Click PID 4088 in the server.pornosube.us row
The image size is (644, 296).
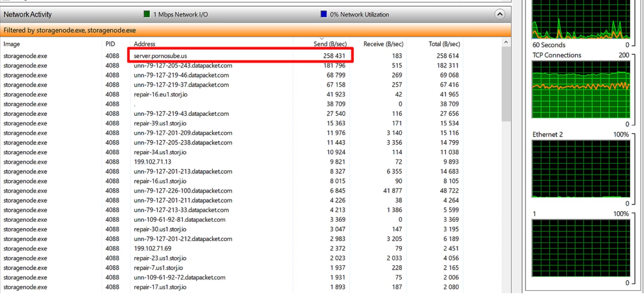click(112, 56)
